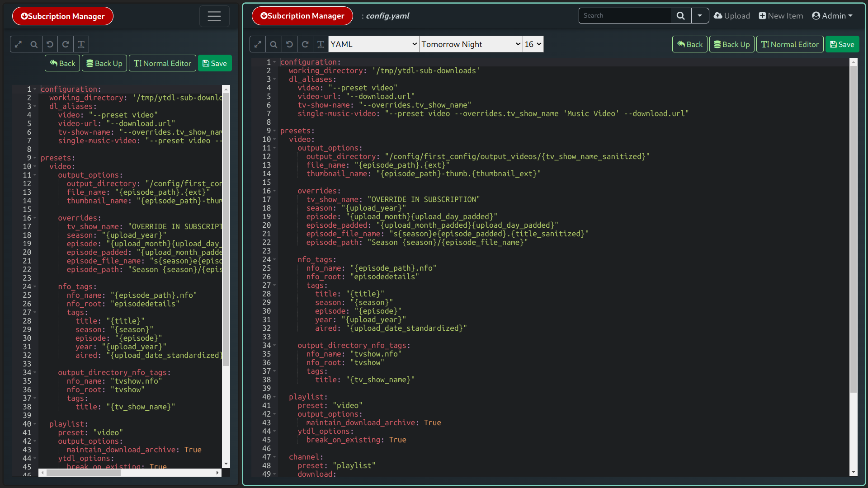Collapse the nfo_tags fold on line 24 in wide editor
The height and width of the screenshot is (488, 868).
click(274, 259)
